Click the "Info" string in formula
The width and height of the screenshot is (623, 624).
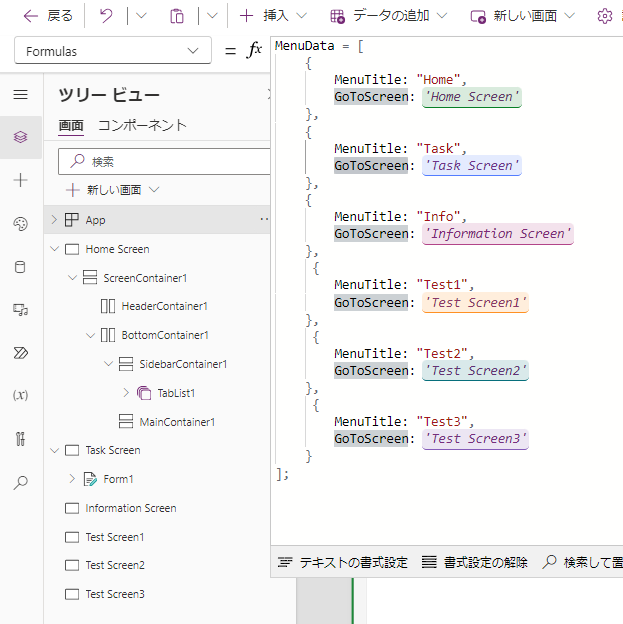[x=438, y=216]
